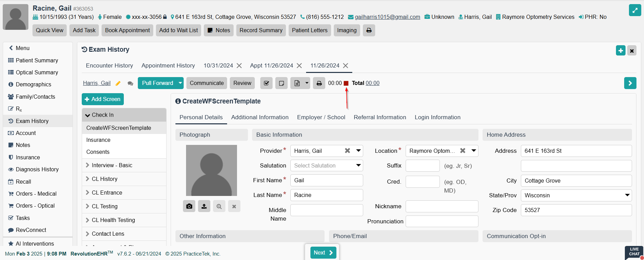Screen dimensions: 644x260
Task: Click the checkmark sign-off icon in toolbar
Action: tap(266, 83)
